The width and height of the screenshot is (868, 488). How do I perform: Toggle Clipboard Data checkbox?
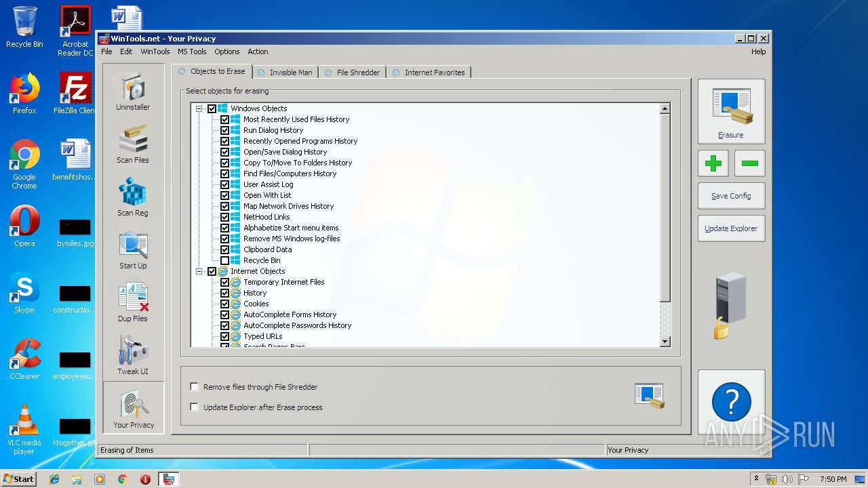[x=224, y=249]
